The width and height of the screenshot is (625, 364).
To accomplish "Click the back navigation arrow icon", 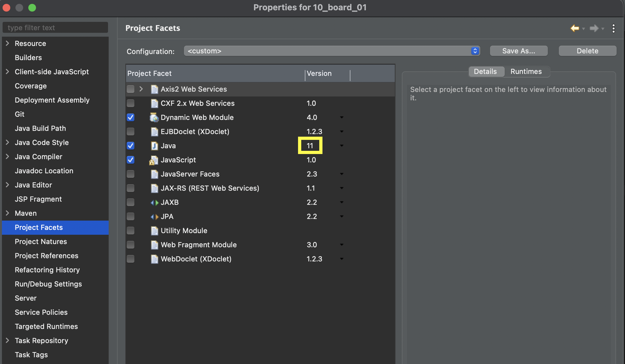I will 575,28.
